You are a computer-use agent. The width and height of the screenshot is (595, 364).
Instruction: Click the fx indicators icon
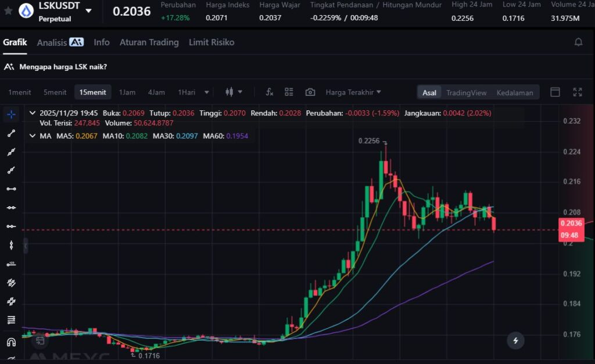(270, 92)
